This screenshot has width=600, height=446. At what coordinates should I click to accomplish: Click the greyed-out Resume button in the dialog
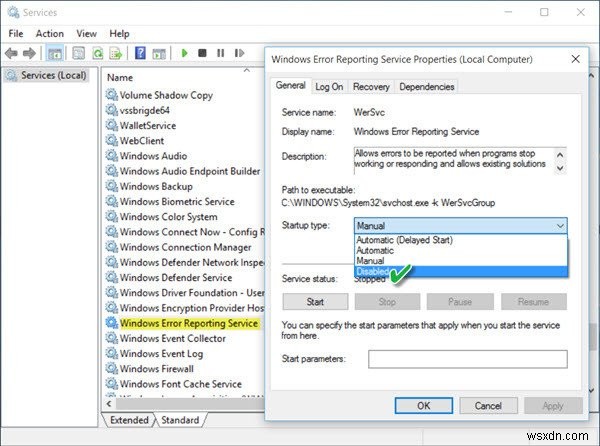(533, 302)
